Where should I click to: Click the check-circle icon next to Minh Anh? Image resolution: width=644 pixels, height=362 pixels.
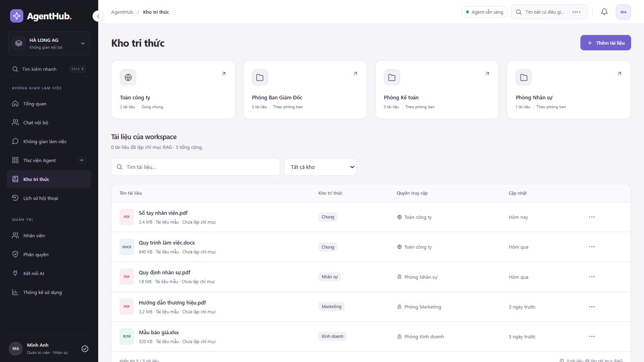pyautogui.click(x=85, y=349)
